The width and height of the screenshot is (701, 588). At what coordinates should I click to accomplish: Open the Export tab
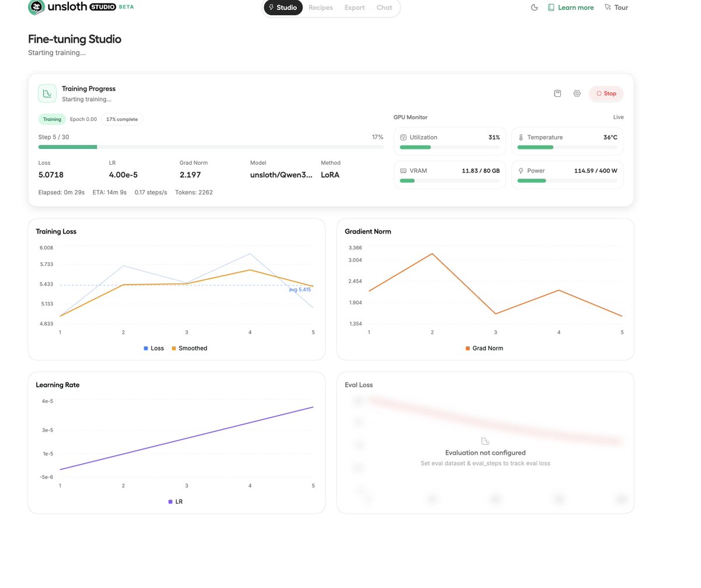point(354,8)
